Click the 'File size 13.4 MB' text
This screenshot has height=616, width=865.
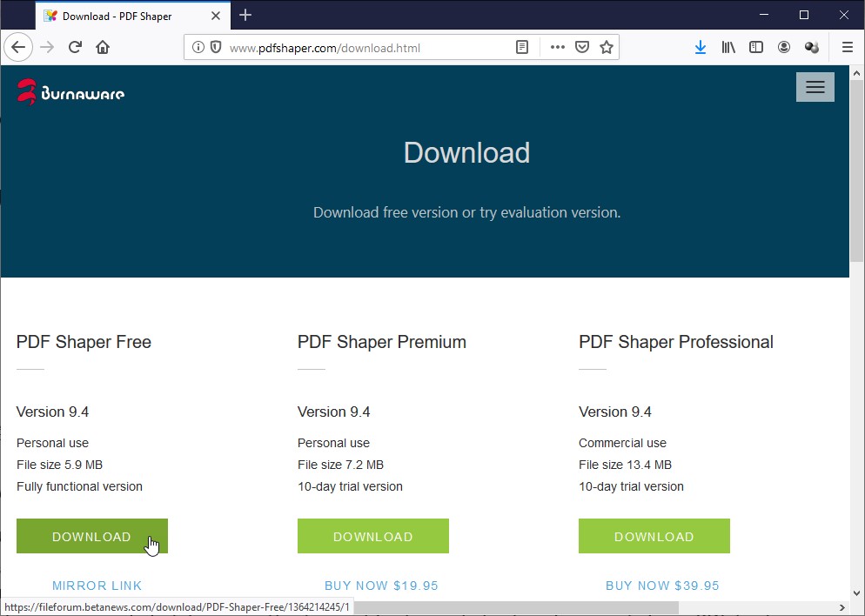[x=625, y=465]
